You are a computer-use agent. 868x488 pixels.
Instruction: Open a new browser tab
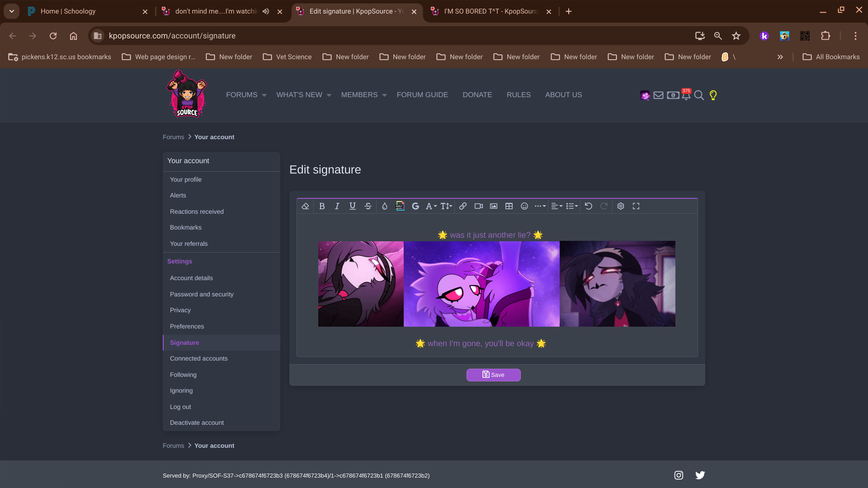(x=569, y=12)
